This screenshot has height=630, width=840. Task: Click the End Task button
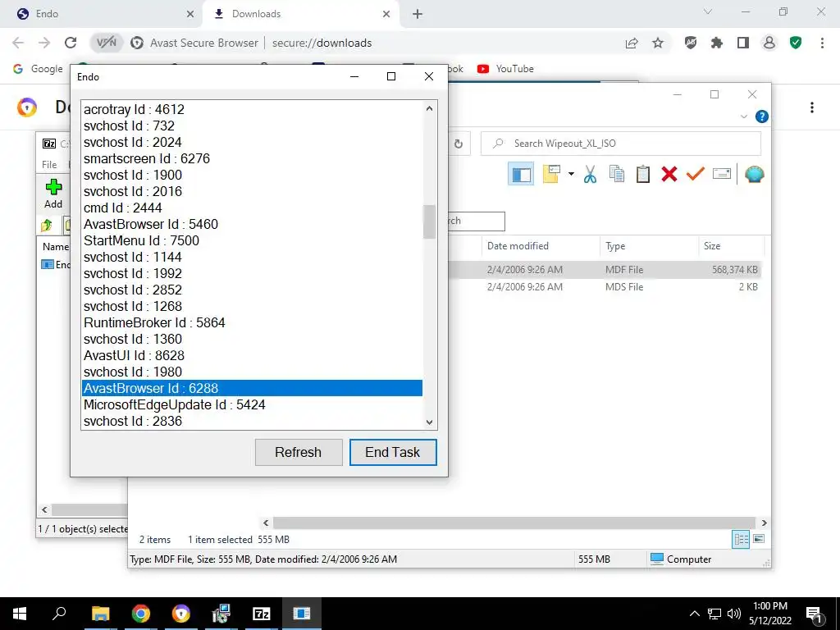click(x=393, y=452)
